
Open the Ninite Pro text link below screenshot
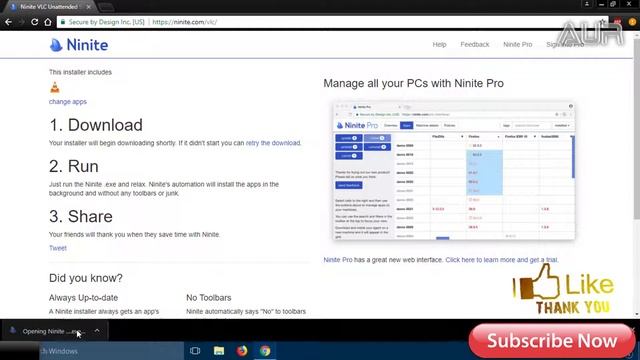point(338,260)
